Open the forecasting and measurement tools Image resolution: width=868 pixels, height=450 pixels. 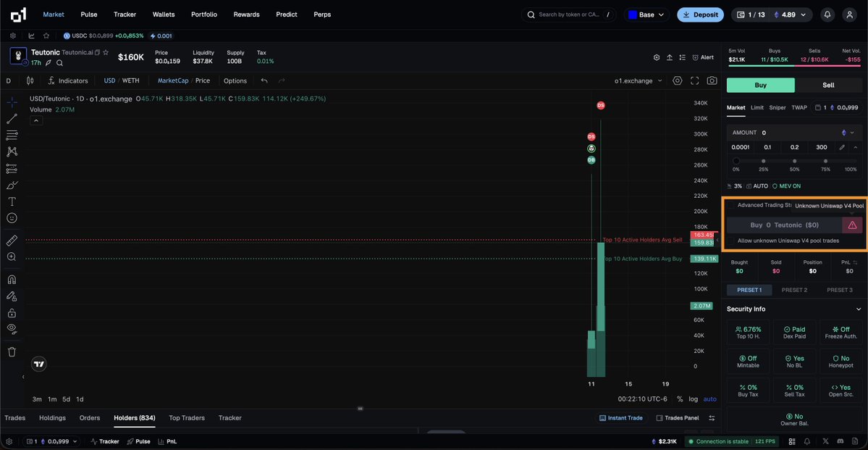(12, 168)
